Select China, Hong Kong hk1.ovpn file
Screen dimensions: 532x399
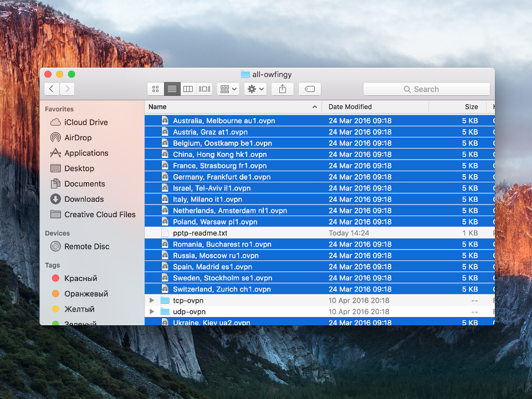320,155
